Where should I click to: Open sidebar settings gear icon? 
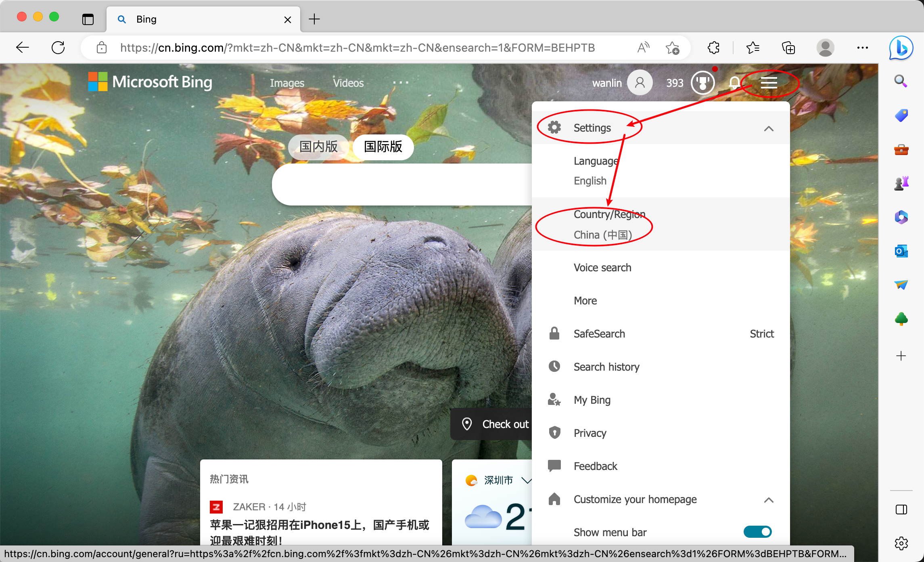pos(901,543)
